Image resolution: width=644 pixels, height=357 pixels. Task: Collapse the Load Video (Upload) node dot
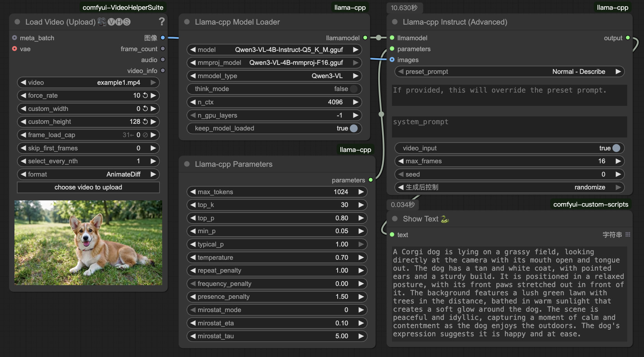[17, 22]
